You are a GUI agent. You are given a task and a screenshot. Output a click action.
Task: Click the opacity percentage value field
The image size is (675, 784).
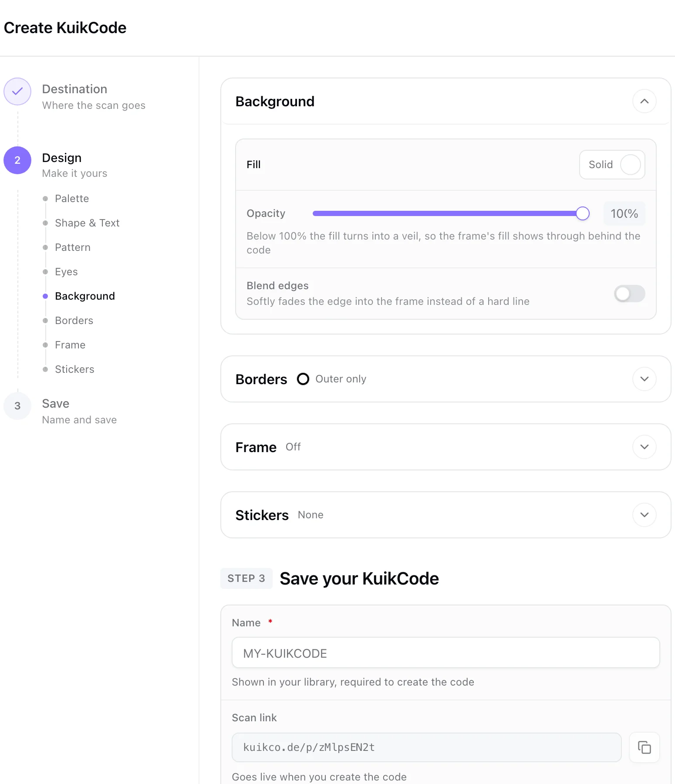tap(624, 213)
